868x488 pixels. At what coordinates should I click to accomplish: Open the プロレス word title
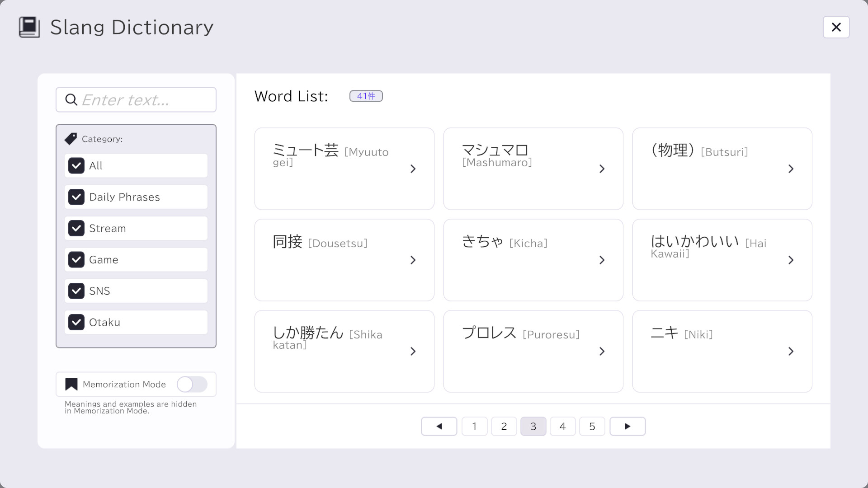coord(489,333)
